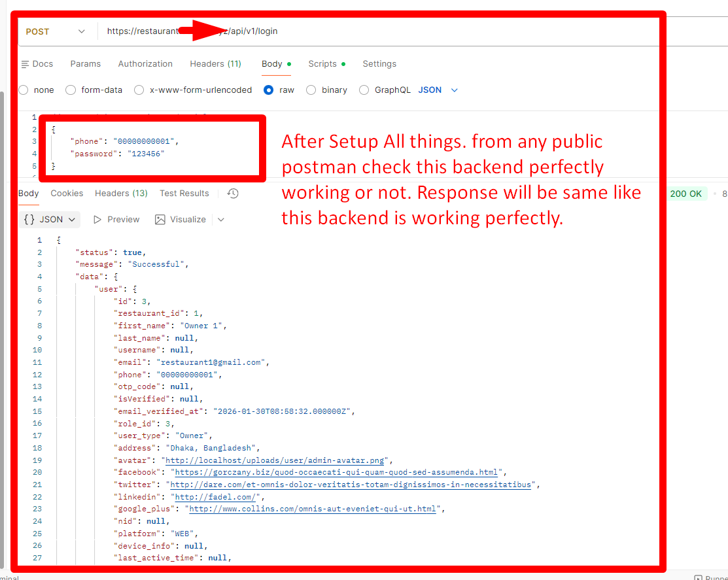
Task: Select the 'none' body type radio
Action: tap(24, 90)
